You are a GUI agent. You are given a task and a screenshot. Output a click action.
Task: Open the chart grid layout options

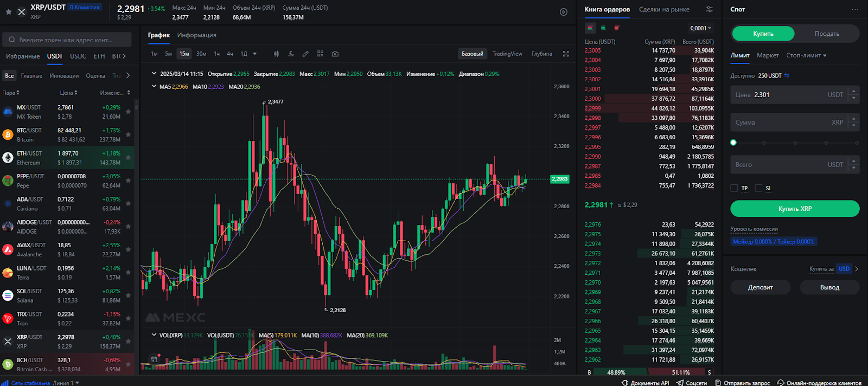320,54
